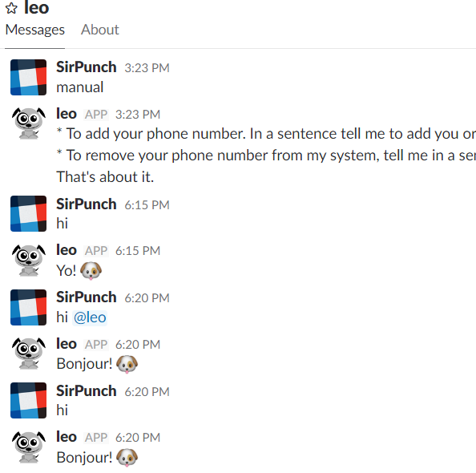This screenshot has height=473, width=476.
Task: Click leo's dog avatar at 3:23 PM
Action: point(28,123)
